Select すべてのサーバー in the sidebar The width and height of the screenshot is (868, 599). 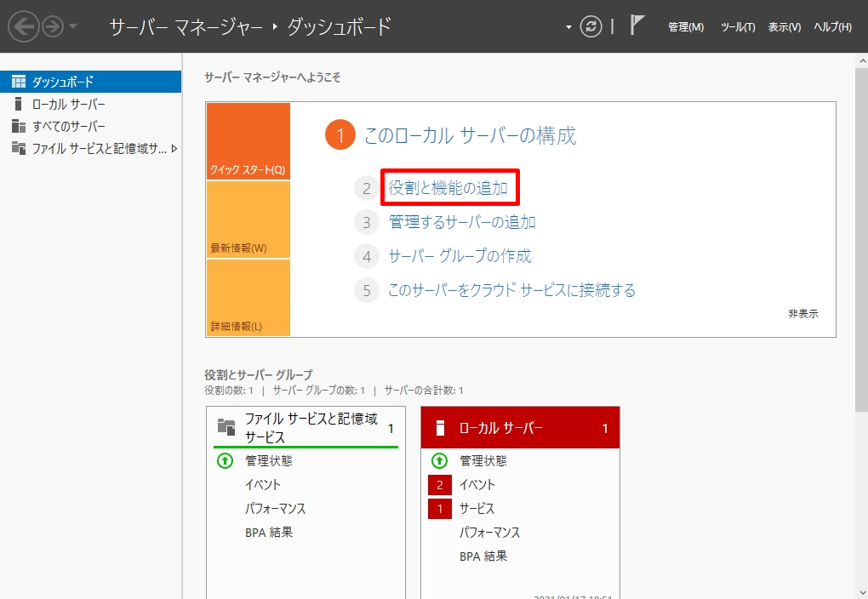pyautogui.click(x=90, y=126)
